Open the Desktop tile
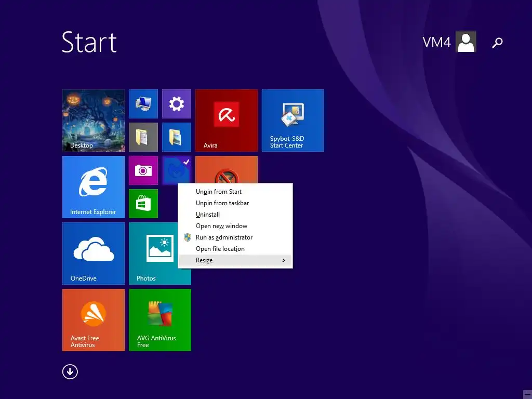This screenshot has width=532, height=399. pyautogui.click(x=94, y=121)
